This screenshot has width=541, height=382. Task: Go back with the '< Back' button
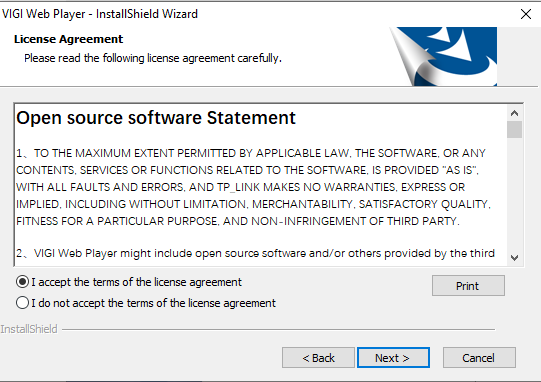point(318,358)
